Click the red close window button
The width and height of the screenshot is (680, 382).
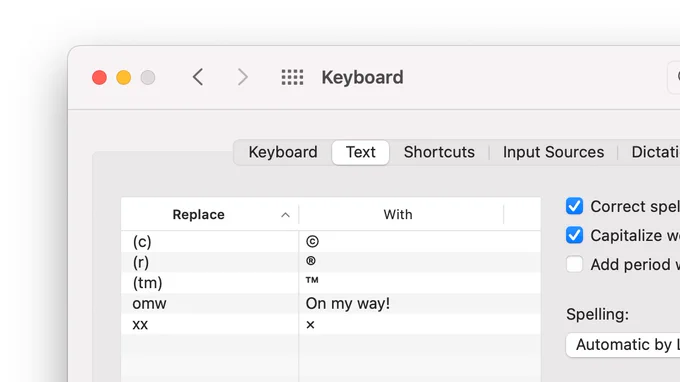[x=99, y=78]
